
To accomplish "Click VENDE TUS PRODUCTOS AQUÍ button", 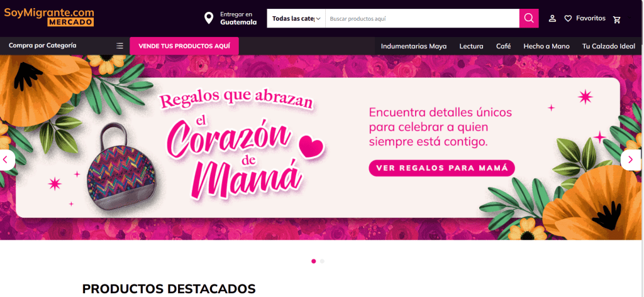I will pyautogui.click(x=184, y=46).
